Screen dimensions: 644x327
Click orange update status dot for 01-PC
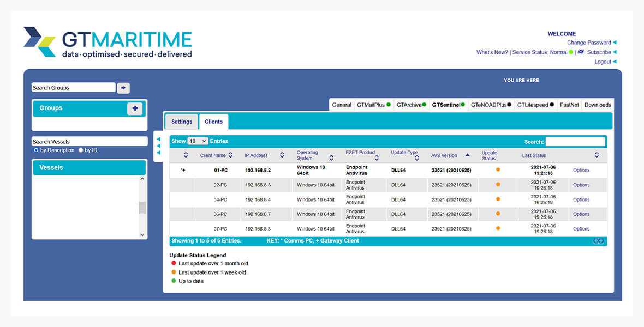coord(498,170)
